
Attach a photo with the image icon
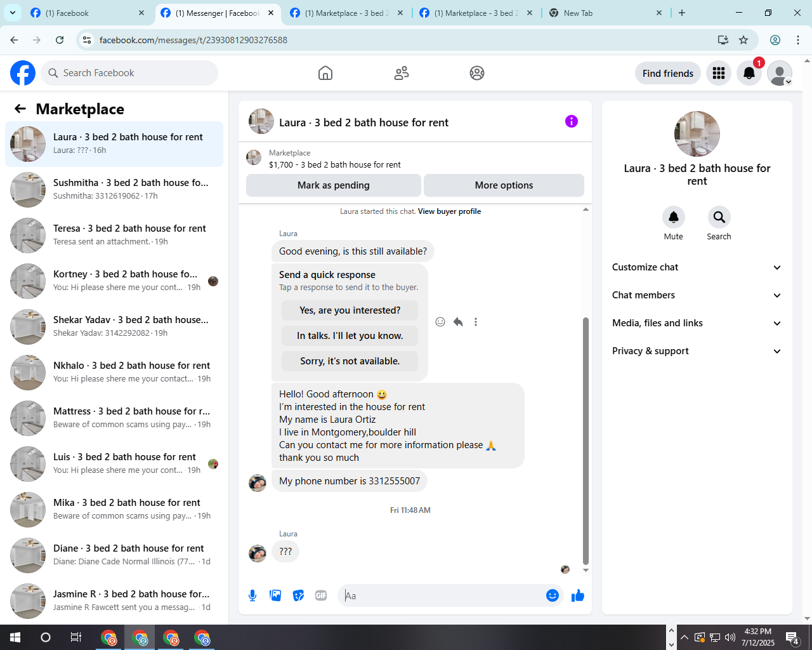(275, 595)
